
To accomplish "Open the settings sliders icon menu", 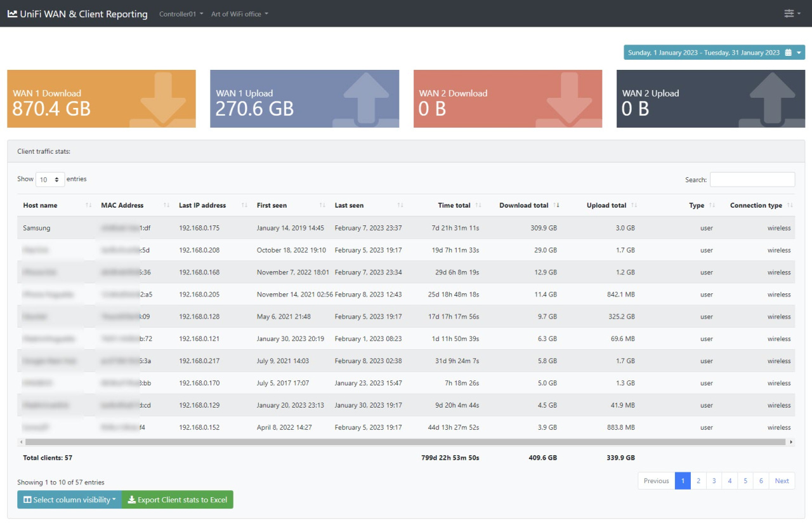I will click(792, 13).
